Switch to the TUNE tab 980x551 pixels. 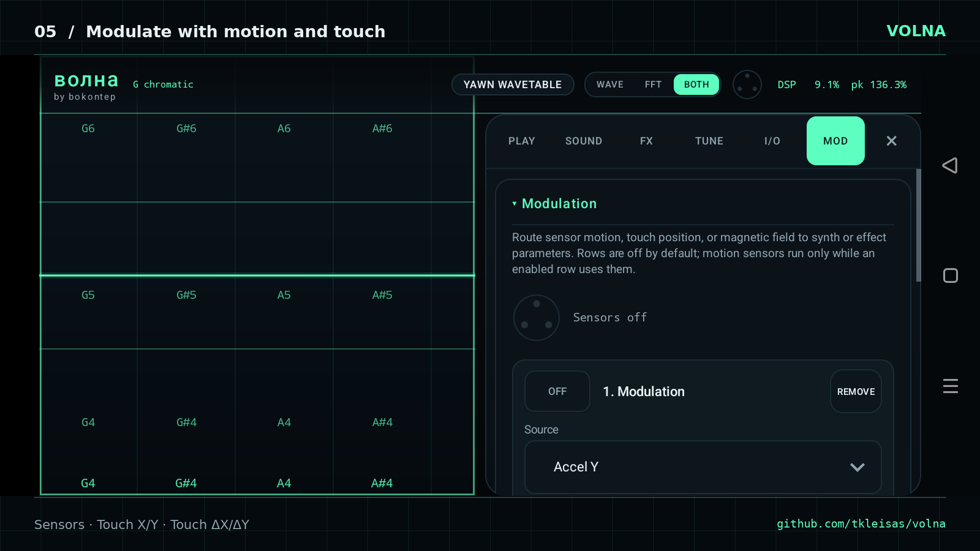pos(709,141)
